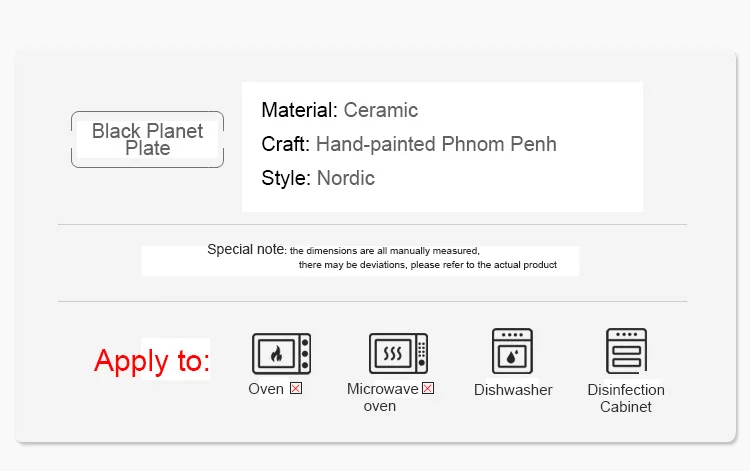Click 'Hand-painted Phnom Penh' text

436,144
